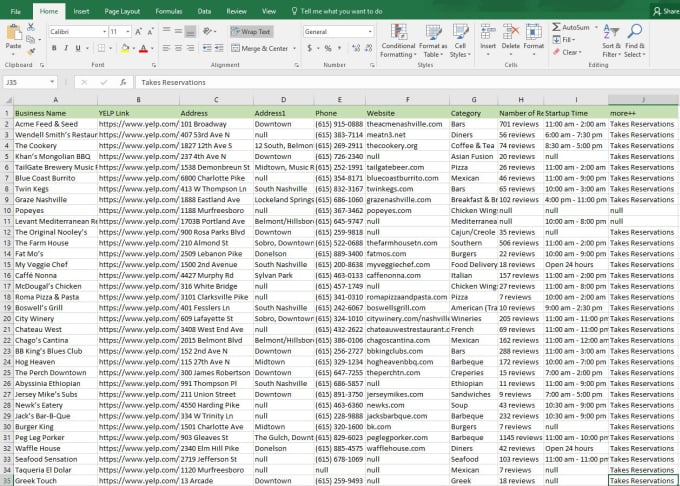Switch to the Review tab
The image size is (680, 486).
pos(236,11)
